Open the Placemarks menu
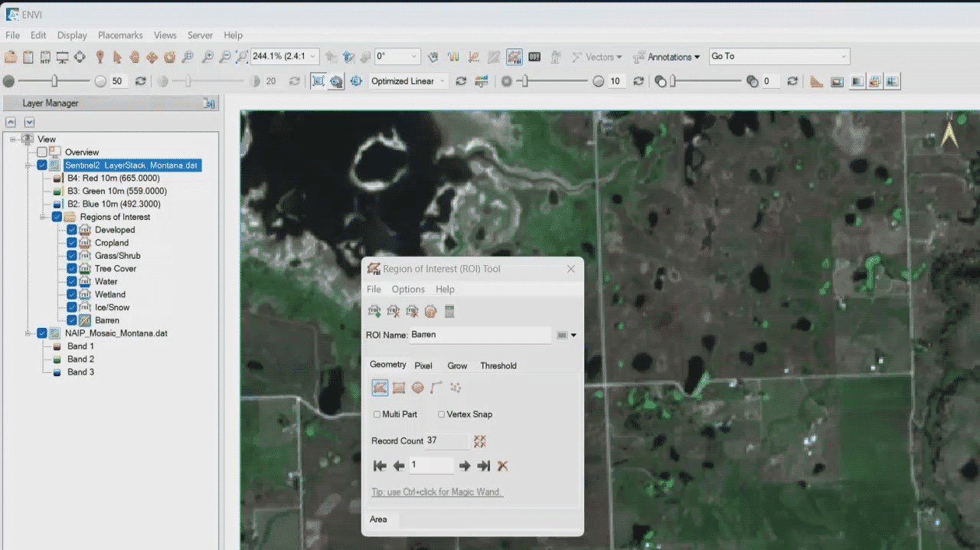 click(120, 35)
